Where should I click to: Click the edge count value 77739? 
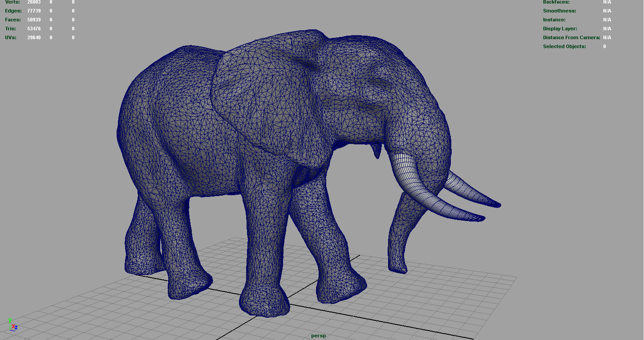coord(34,11)
